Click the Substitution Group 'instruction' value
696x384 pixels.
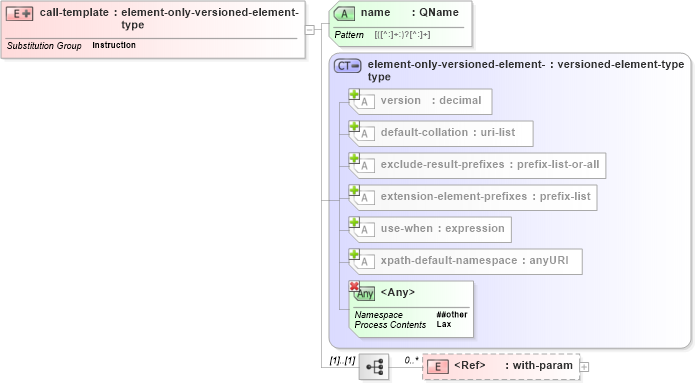point(114,45)
